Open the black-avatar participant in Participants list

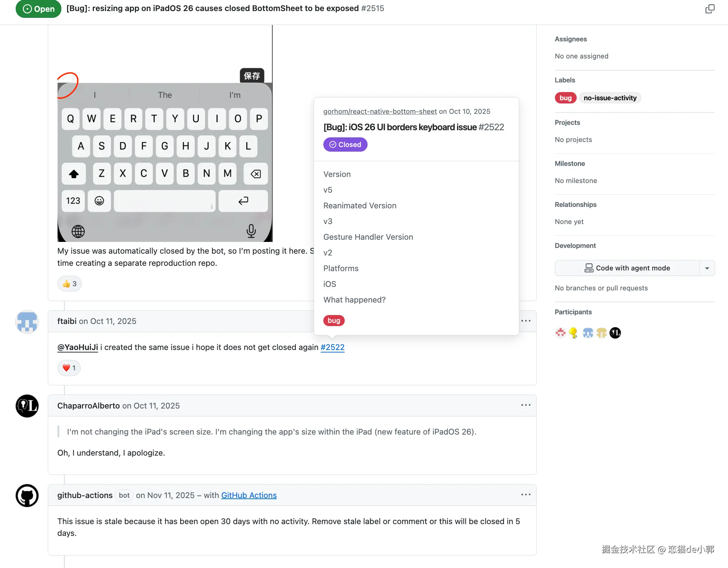click(615, 333)
